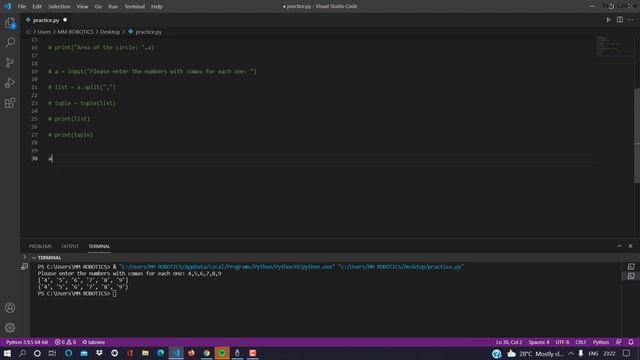Open the Go menu
The height and width of the screenshot is (360, 640).
pos(98,7)
